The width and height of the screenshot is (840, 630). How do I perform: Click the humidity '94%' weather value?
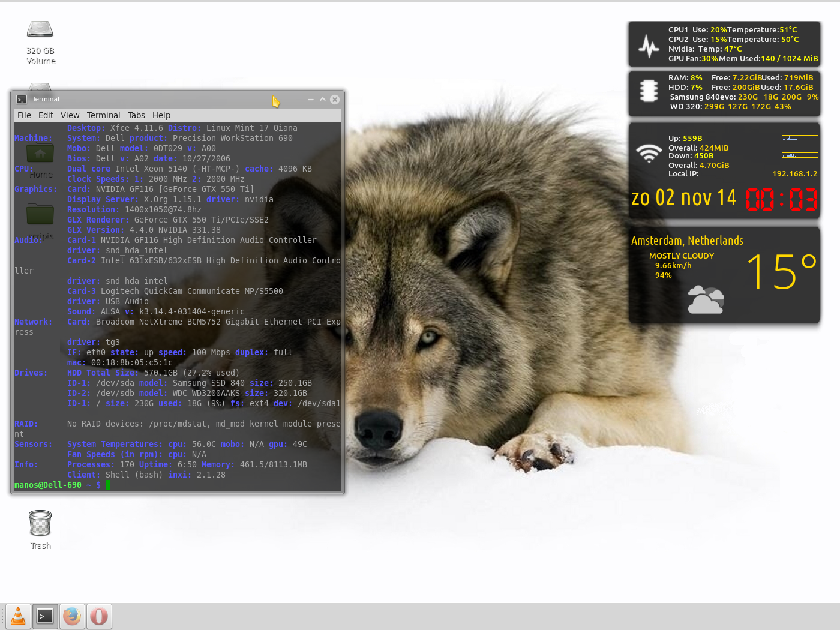[x=664, y=275]
